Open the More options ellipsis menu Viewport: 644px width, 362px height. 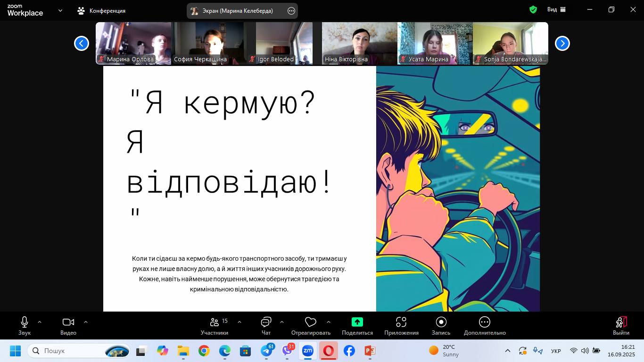(x=484, y=322)
